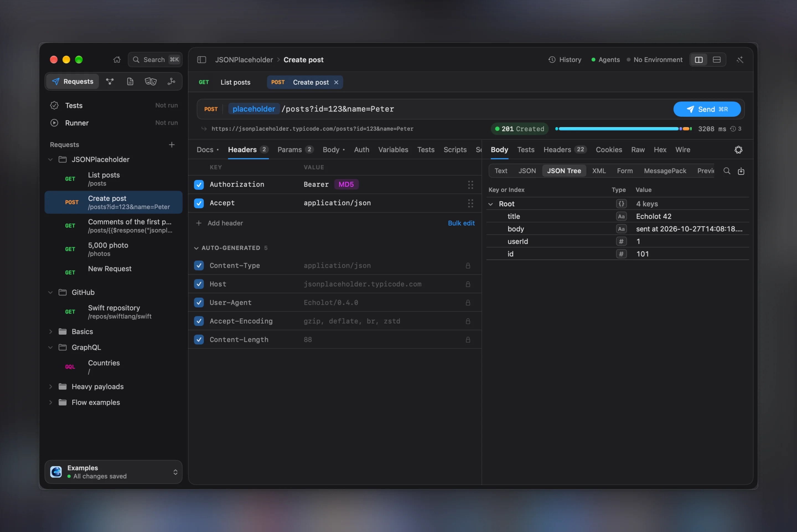
Task: Open the Examples workspace switcher
Action: pyautogui.click(x=114, y=472)
